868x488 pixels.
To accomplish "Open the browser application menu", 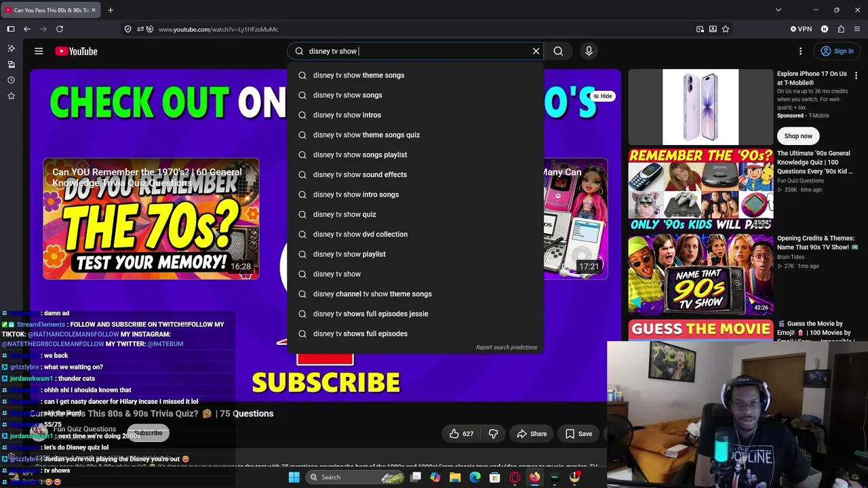I will pos(857,29).
